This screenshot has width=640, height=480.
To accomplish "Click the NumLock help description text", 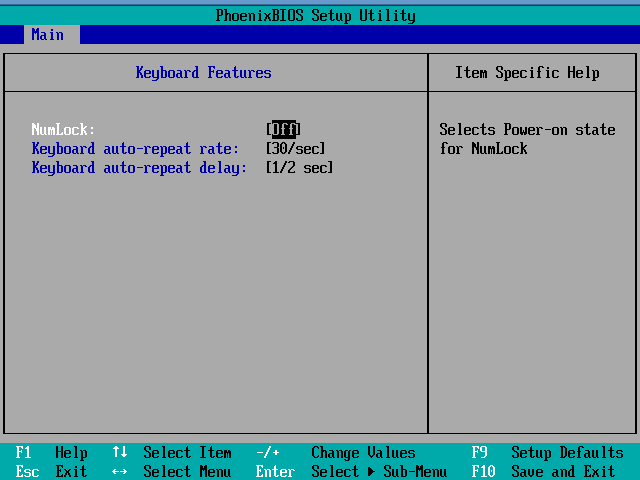I will pos(527,139).
